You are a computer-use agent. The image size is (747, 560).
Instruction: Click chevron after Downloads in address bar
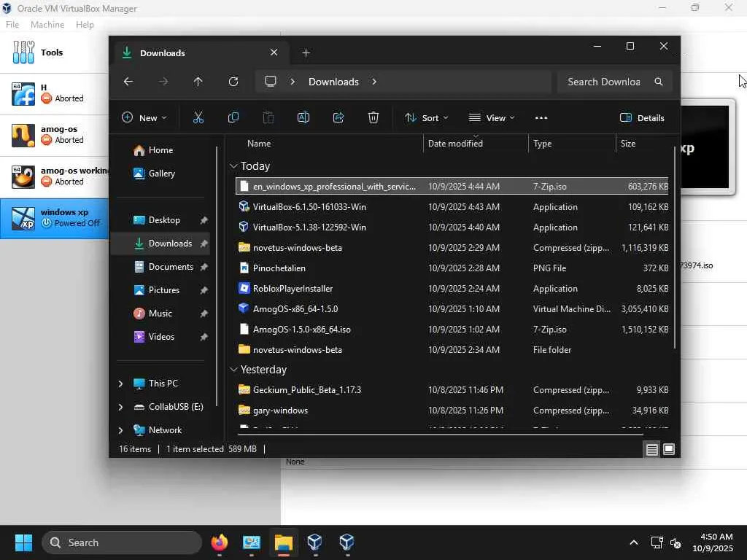[374, 82]
